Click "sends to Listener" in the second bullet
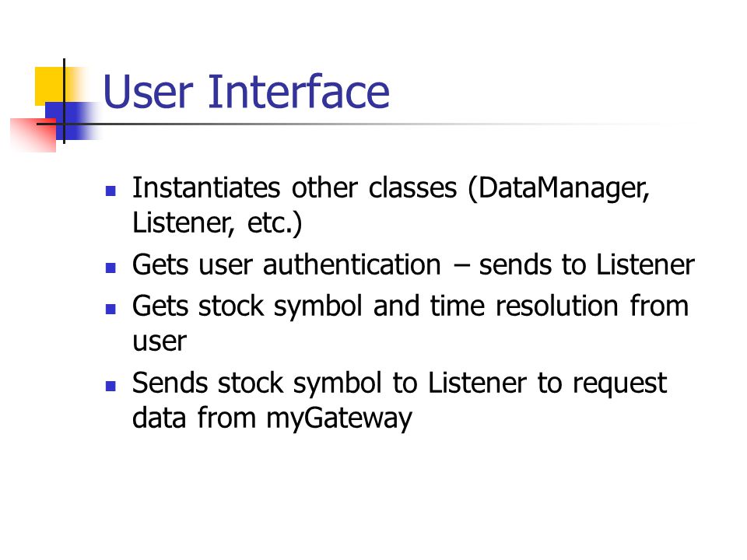This screenshot has height=560, width=747. [x=587, y=264]
